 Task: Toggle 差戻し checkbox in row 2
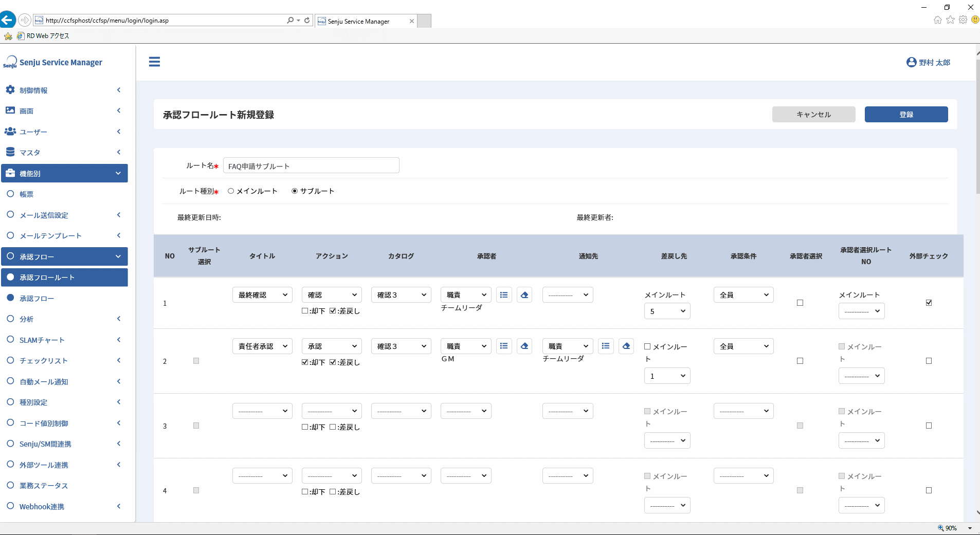pos(333,362)
